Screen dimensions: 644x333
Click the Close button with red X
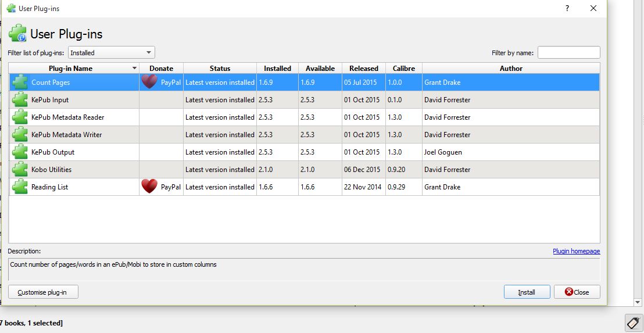point(577,292)
